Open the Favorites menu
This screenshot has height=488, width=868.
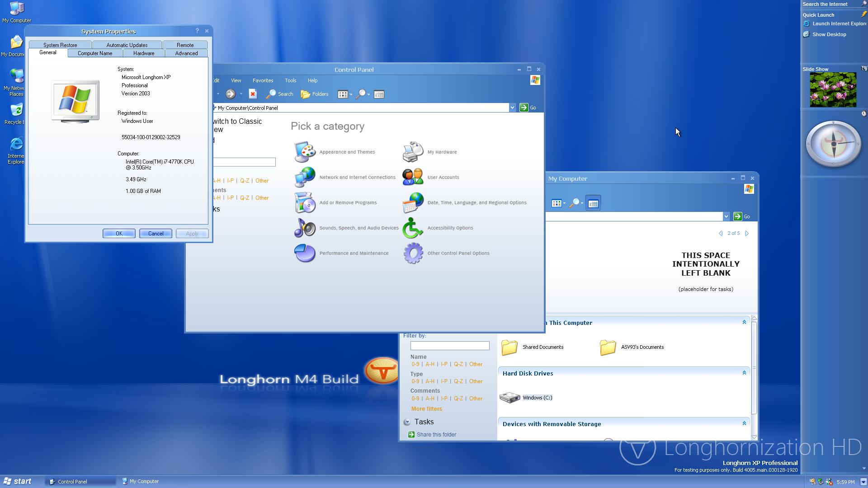click(263, 80)
